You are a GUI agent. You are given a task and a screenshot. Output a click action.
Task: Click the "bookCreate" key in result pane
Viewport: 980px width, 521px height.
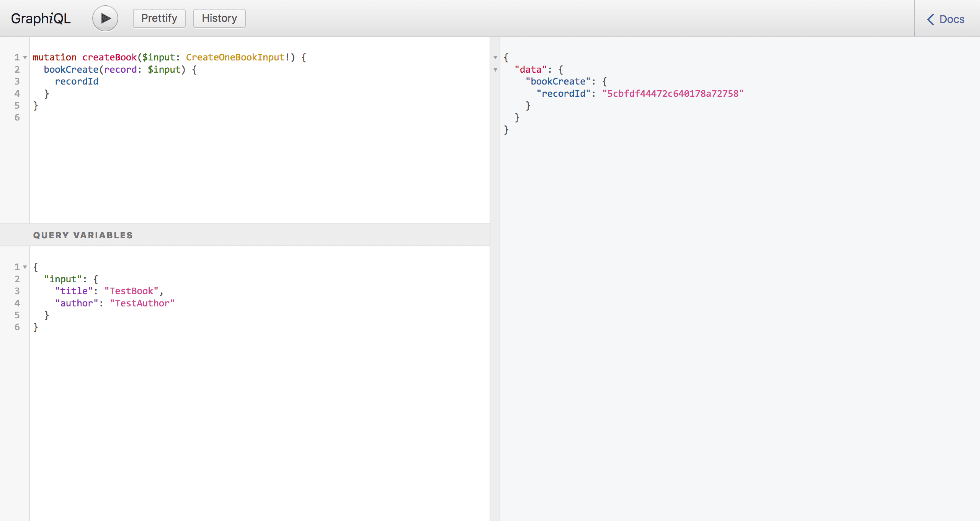point(558,81)
